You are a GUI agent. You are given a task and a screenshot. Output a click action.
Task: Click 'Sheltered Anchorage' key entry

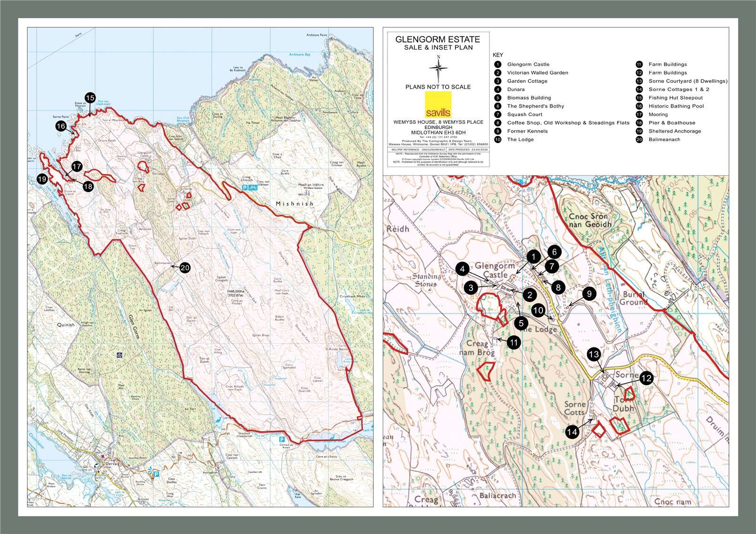tap(675, 131)
